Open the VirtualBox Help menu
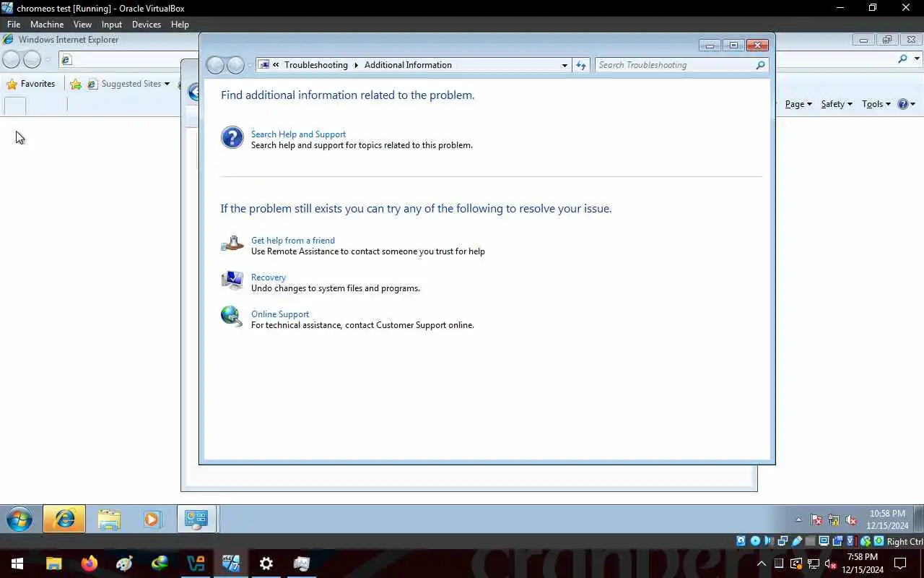Image resolution: width=924 pixels, height=578 pixels. point(180,24)
